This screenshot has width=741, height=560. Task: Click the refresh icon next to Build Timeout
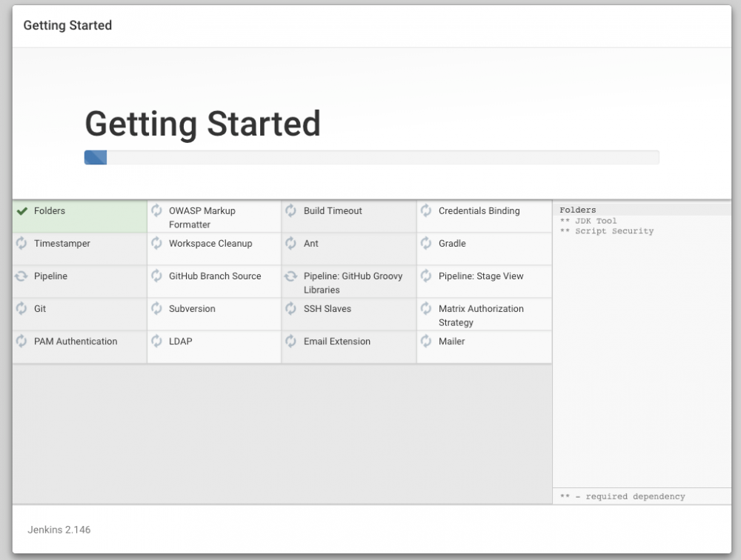click(291, 211)
